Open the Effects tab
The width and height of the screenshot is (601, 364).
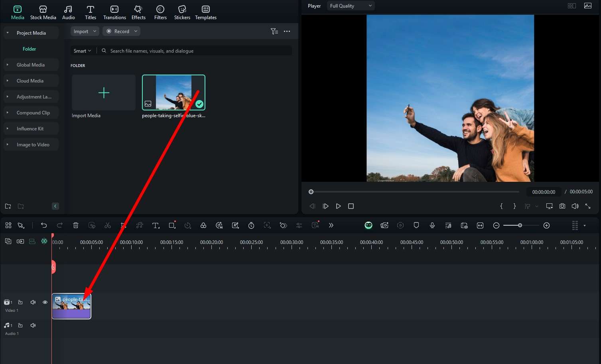click(138, 12)
